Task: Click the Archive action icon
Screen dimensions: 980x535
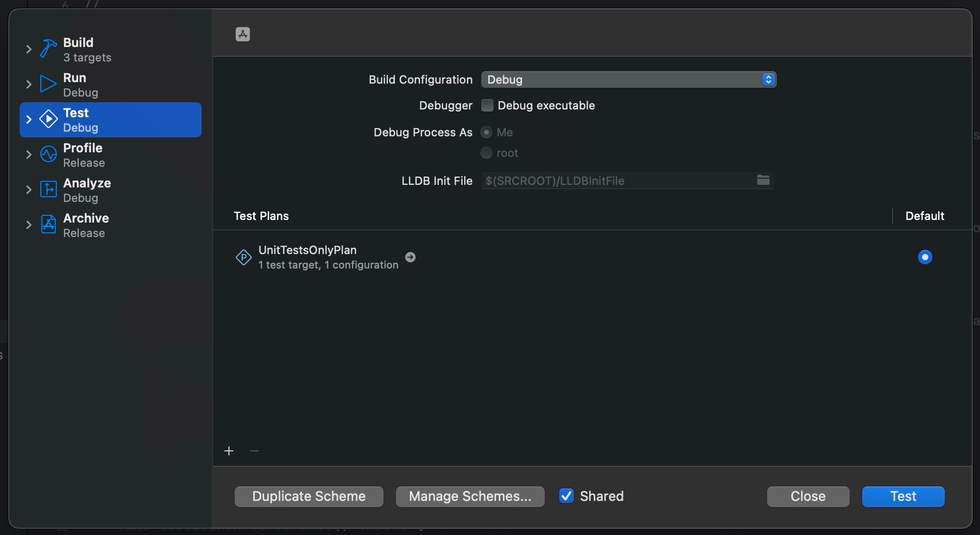Action: 48,225
